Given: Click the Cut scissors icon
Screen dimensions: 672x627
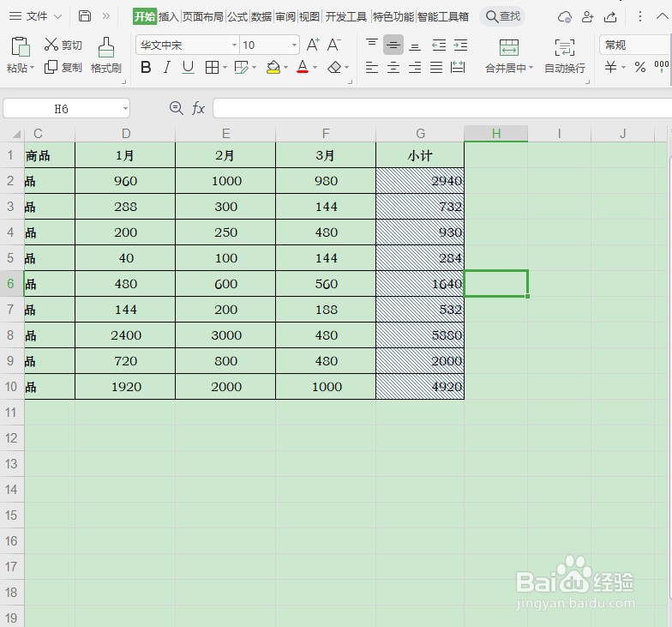Looking at the screenshot, I should [x=51, y=45].
